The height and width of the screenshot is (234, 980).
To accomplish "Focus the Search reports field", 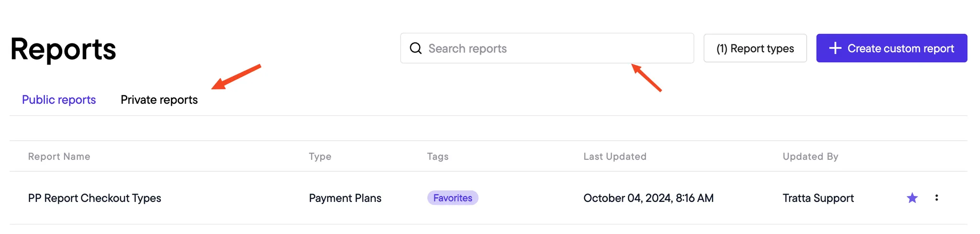I will click(547, 48).
